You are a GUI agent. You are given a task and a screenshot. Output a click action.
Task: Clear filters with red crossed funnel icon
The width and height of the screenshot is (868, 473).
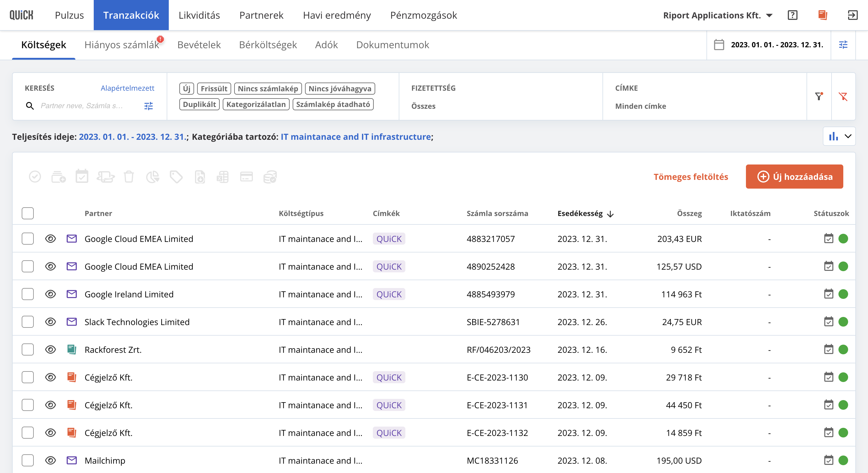[843, 96]
